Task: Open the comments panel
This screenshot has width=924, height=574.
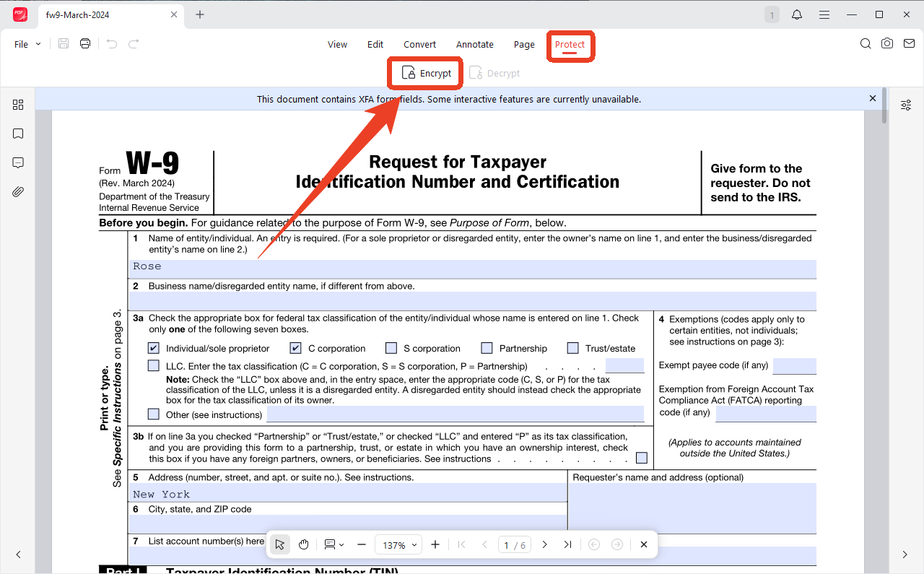Action: pos(18,162)
